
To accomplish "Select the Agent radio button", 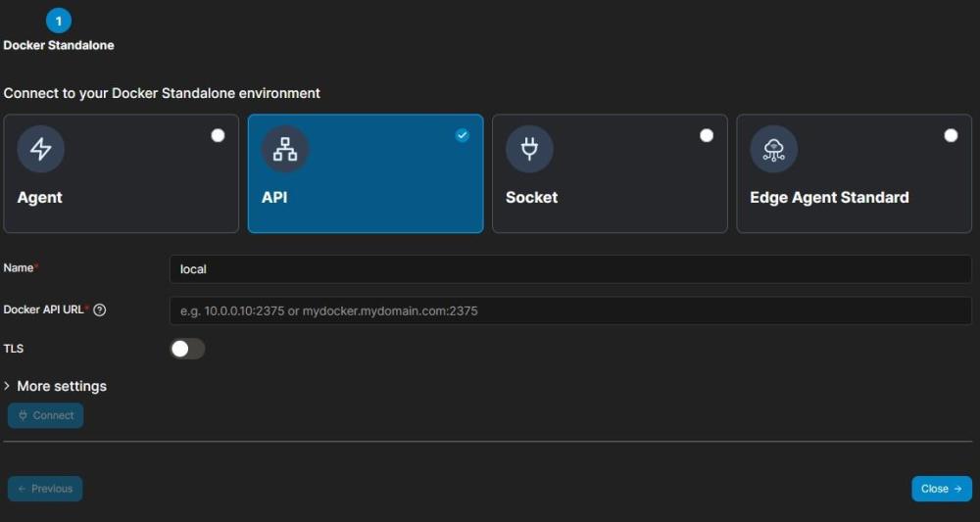I will pos(218,135).
